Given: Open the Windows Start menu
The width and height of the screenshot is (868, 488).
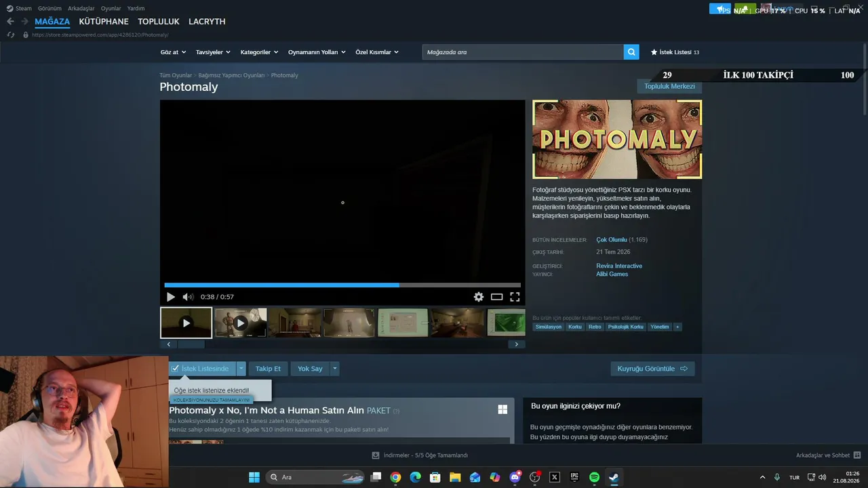Looking at the screenshot, I should point(254,477).
